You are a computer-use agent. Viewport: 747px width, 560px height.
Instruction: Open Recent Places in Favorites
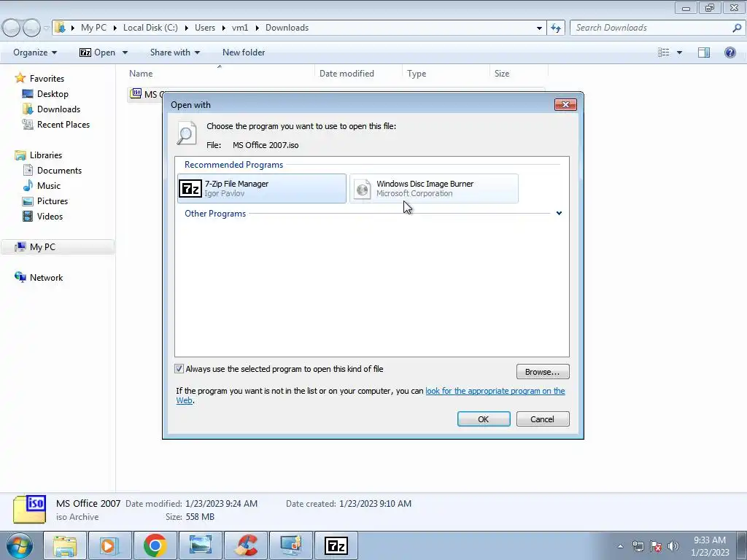pos(63,124)
